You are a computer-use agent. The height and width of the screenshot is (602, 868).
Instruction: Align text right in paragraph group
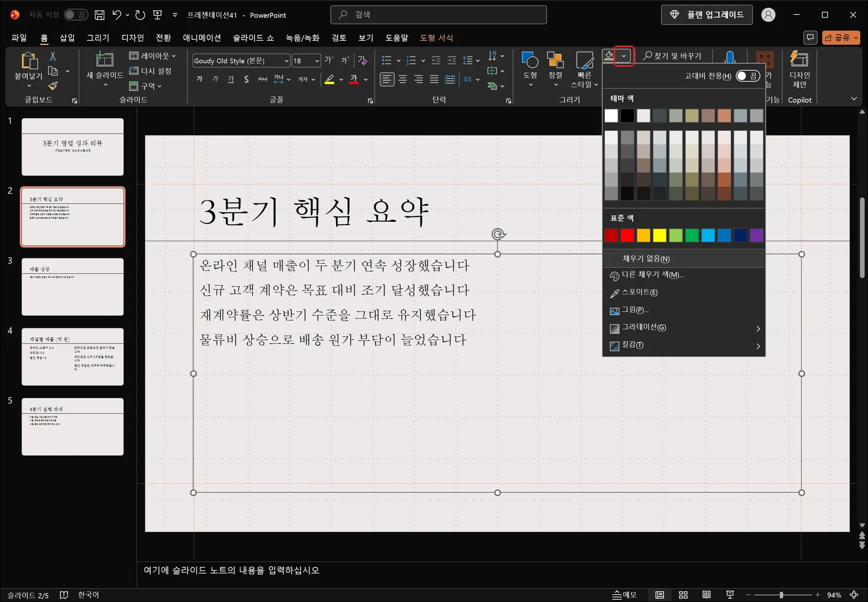click(x=418, y=79)
